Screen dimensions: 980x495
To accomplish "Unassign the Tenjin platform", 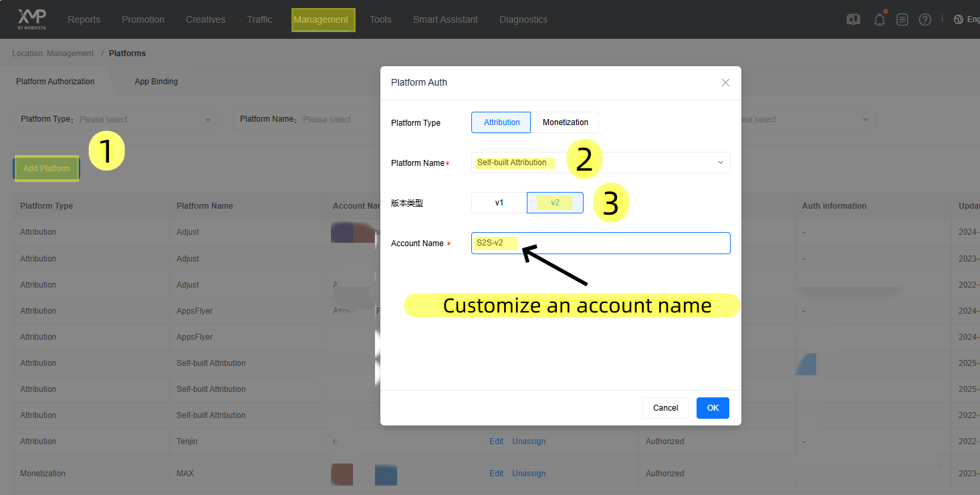I will coord(528,441).
